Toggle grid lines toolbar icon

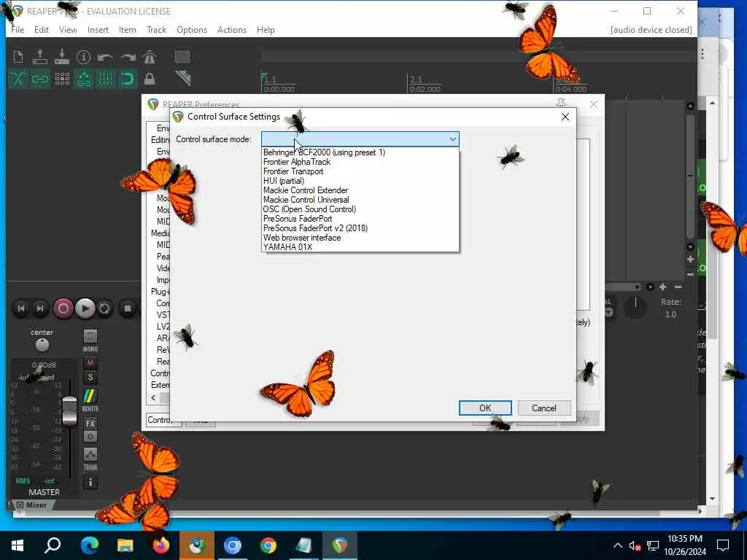pos(106,79)
